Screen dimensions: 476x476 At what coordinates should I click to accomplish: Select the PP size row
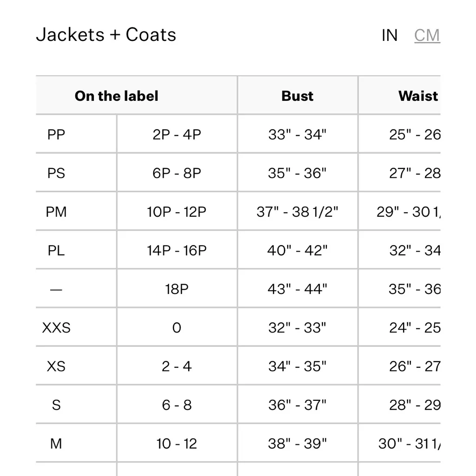coord(56,134)
